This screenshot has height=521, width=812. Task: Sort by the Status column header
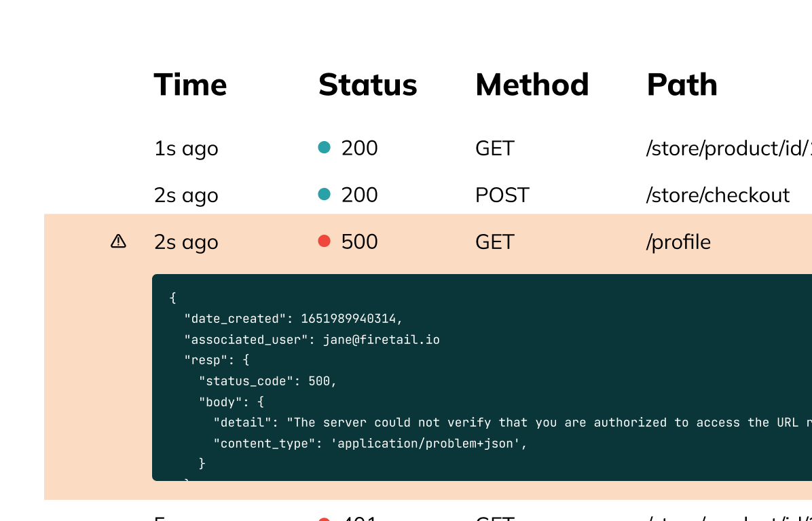coord(368,84)
